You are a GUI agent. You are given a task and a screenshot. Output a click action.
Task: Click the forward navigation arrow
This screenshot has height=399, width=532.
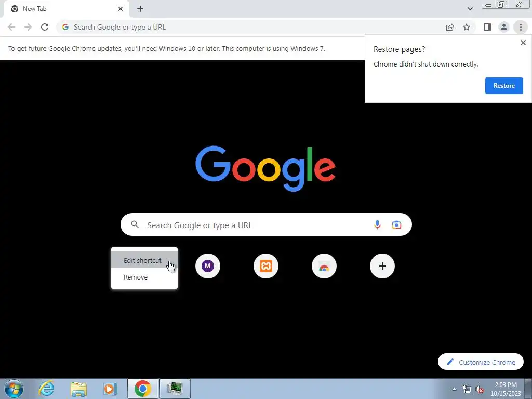pos(28,27)
